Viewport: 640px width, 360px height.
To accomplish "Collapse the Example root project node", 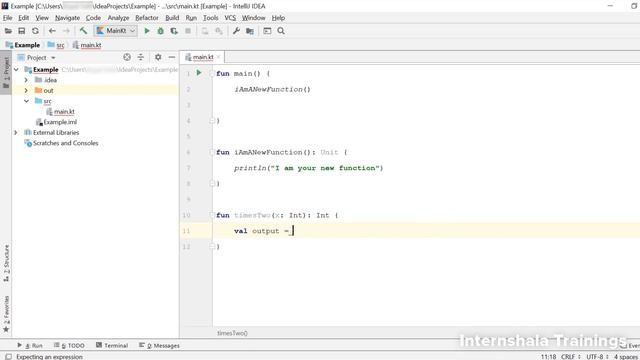I will pyautogui.click(x=16, y=70).
